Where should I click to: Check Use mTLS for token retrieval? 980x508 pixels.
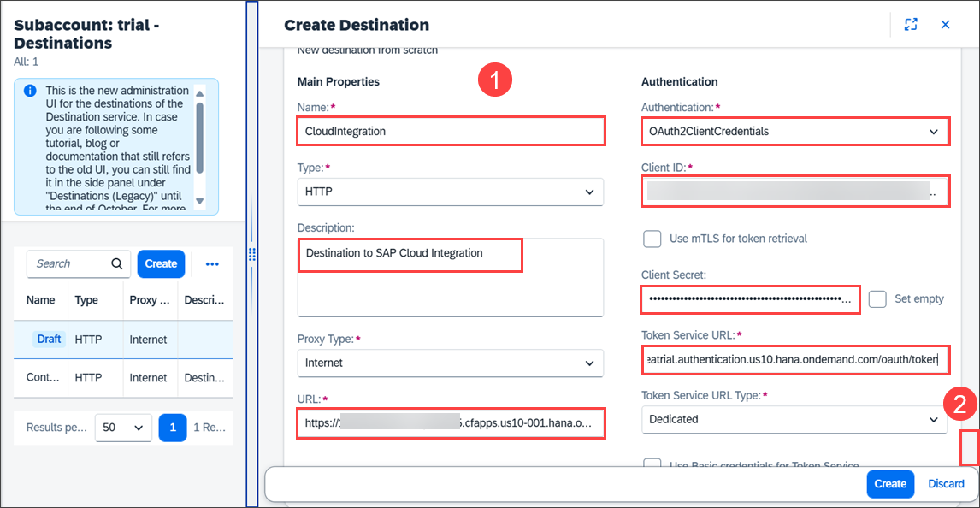(652, 239)
